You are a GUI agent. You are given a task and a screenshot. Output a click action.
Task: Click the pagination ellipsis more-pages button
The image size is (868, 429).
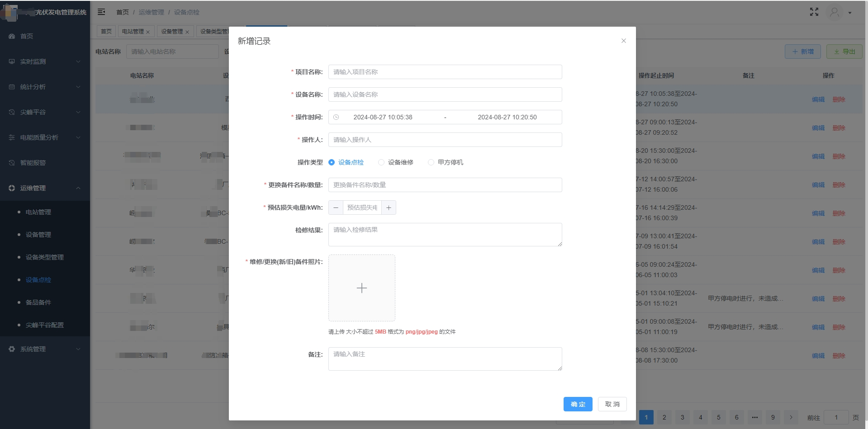point(755,417)
